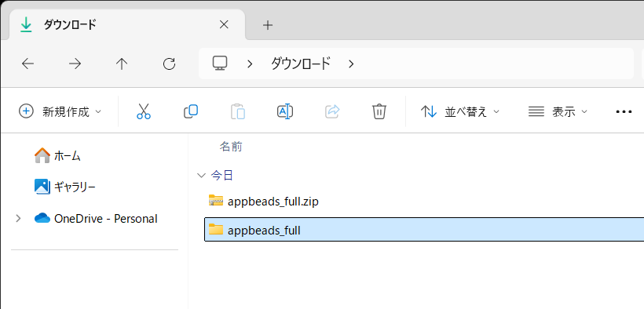Go back with the left arrow
The width and height of the screenshot is (644, 309).
point(27,64)
